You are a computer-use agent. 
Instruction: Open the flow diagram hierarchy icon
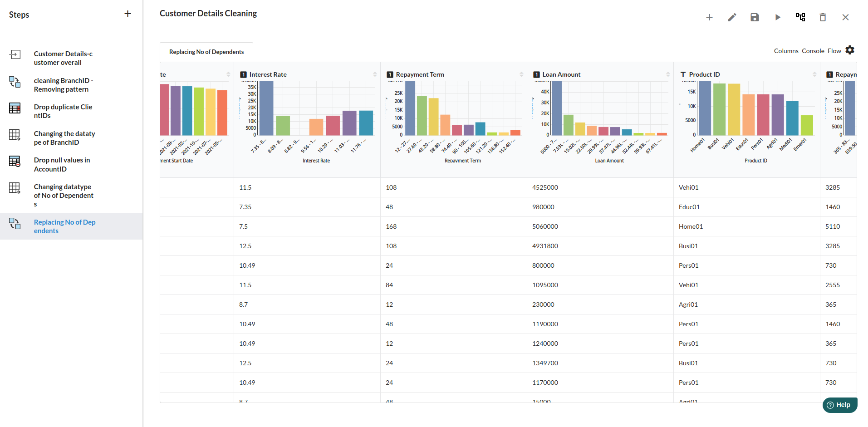point(800,17)
